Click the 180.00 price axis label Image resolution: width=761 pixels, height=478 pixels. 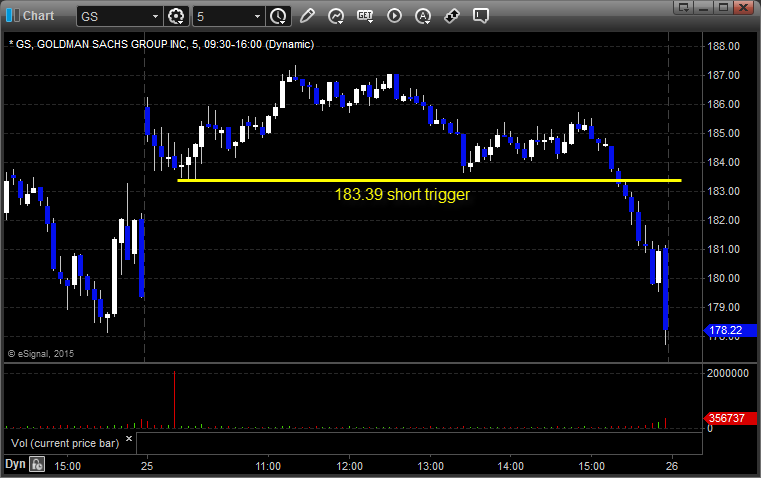pos(723,279)
